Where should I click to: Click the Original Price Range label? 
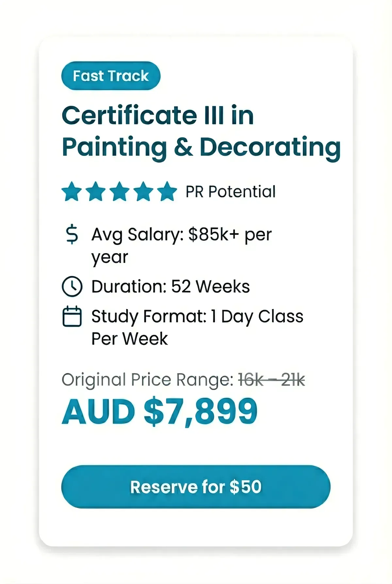coord(148,380)
